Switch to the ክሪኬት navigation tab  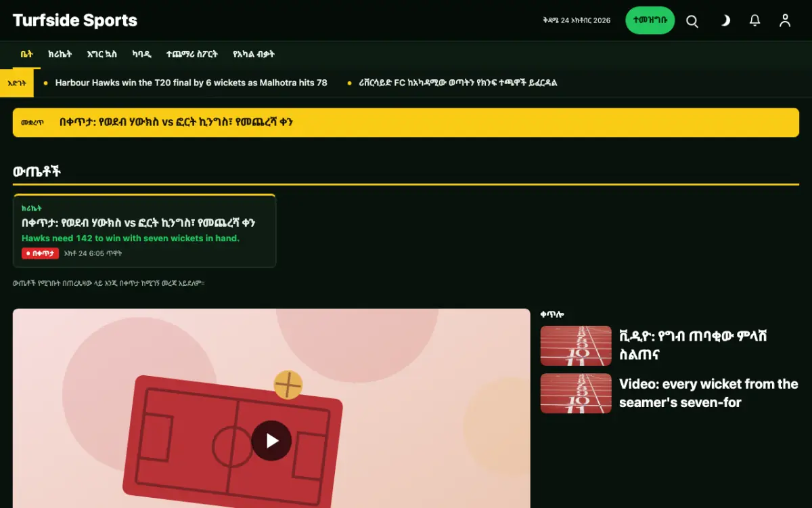pos(60,54)
